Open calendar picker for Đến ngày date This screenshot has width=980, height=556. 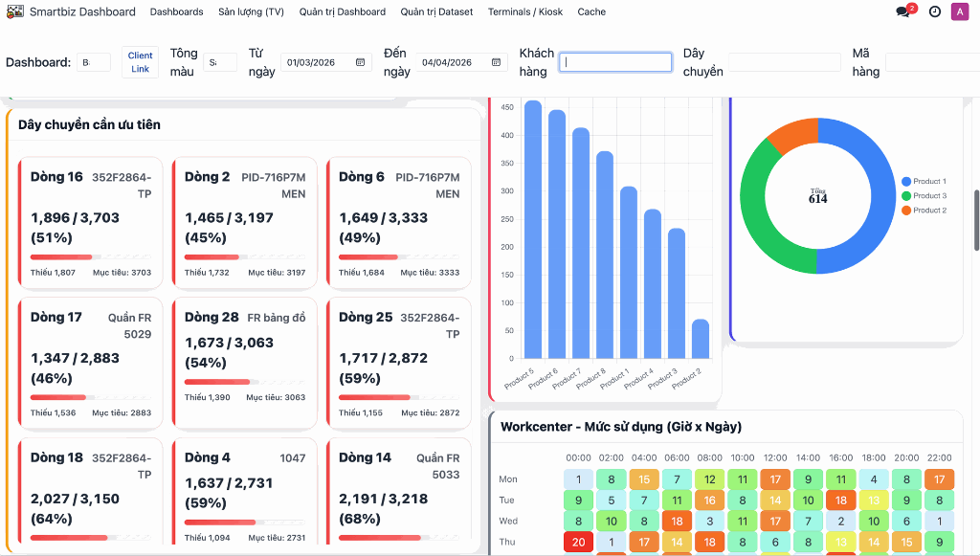point(496,62)
